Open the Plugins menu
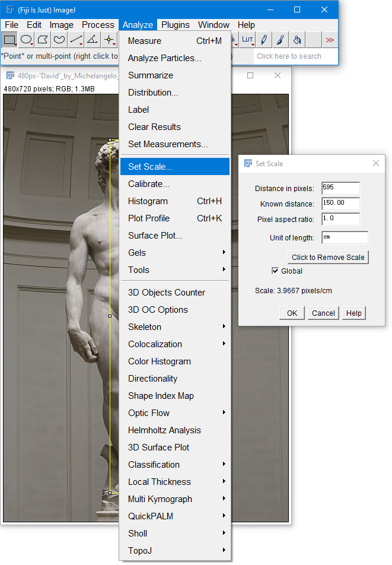Image resolution: width=392 pixels, height=565 pixels. (176, 25)
